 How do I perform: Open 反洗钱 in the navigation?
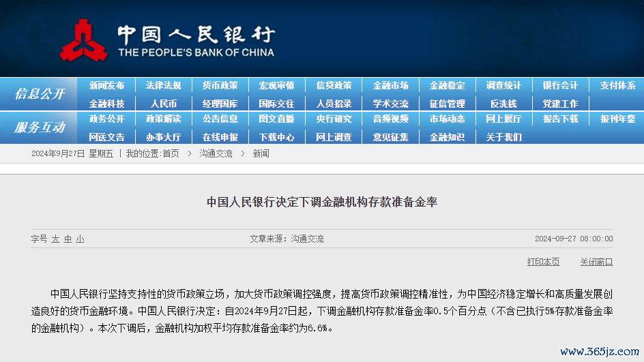pyautogui.click(x=503, y=104)
